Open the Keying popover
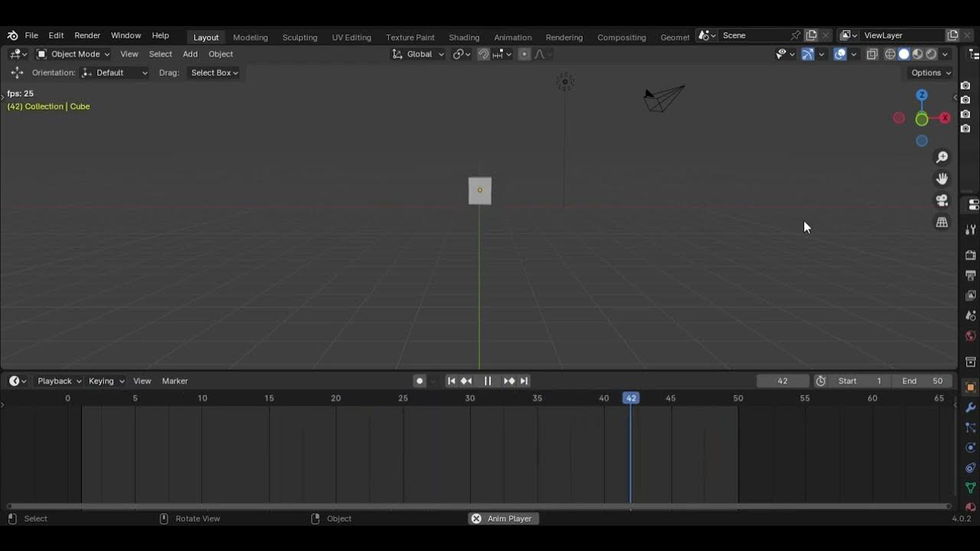 [106, 381]
